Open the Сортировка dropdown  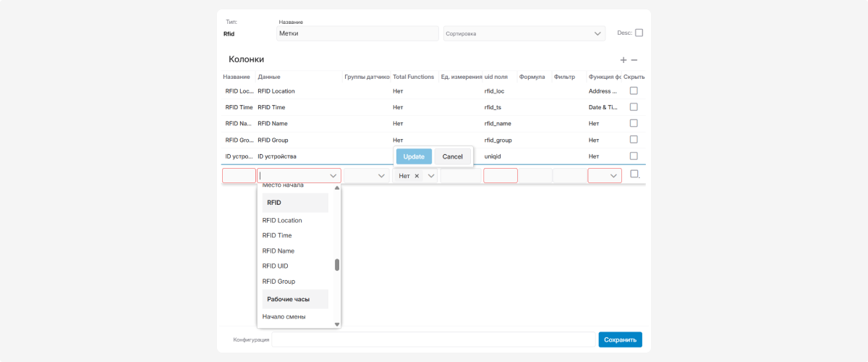524,33
